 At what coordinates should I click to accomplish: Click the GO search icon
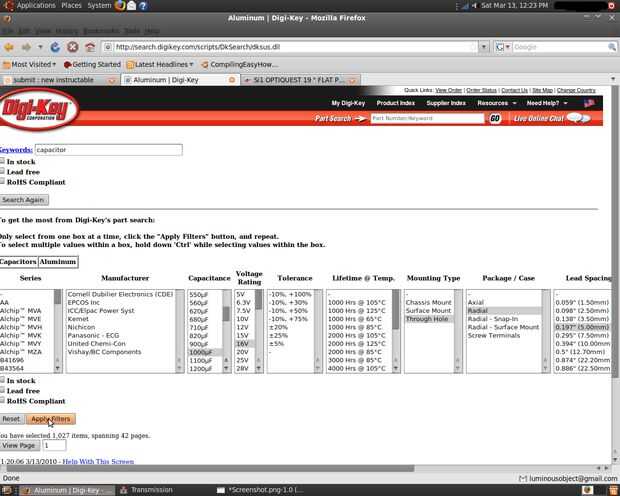494,118
